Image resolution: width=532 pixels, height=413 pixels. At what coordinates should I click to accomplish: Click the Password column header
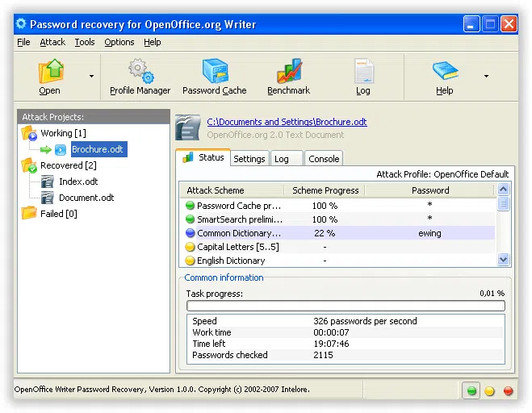click(430, 190)
